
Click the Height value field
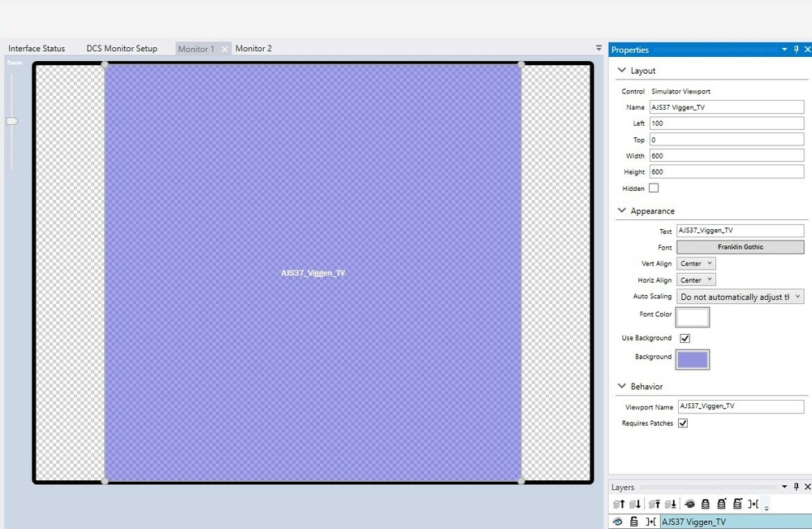pyautogui.click(x=727, y=171)
